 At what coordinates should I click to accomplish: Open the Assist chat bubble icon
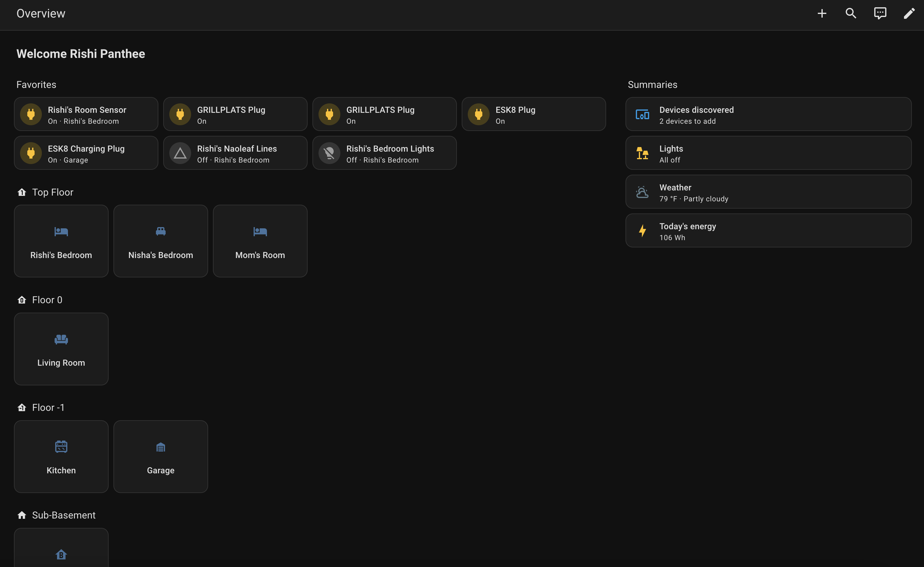(x=880, y=14)
